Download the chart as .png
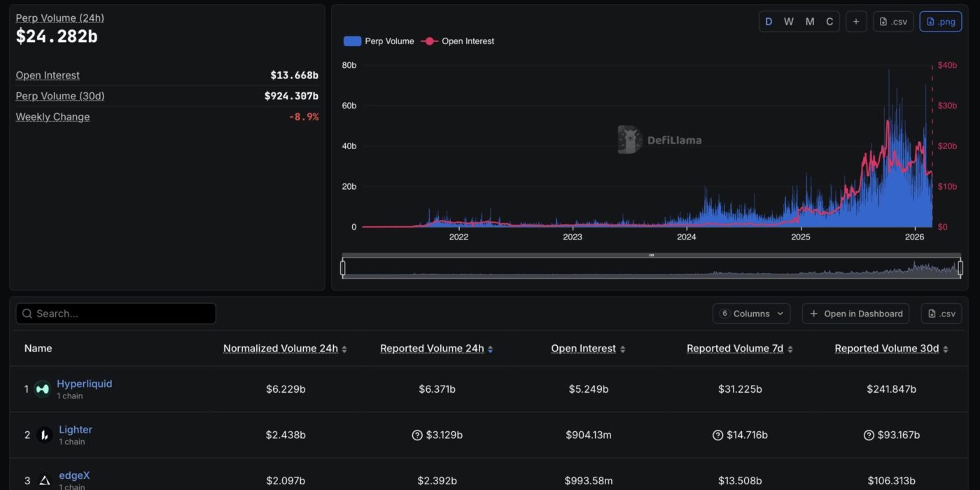Screen dimensions: 980x490 [940, 22]
